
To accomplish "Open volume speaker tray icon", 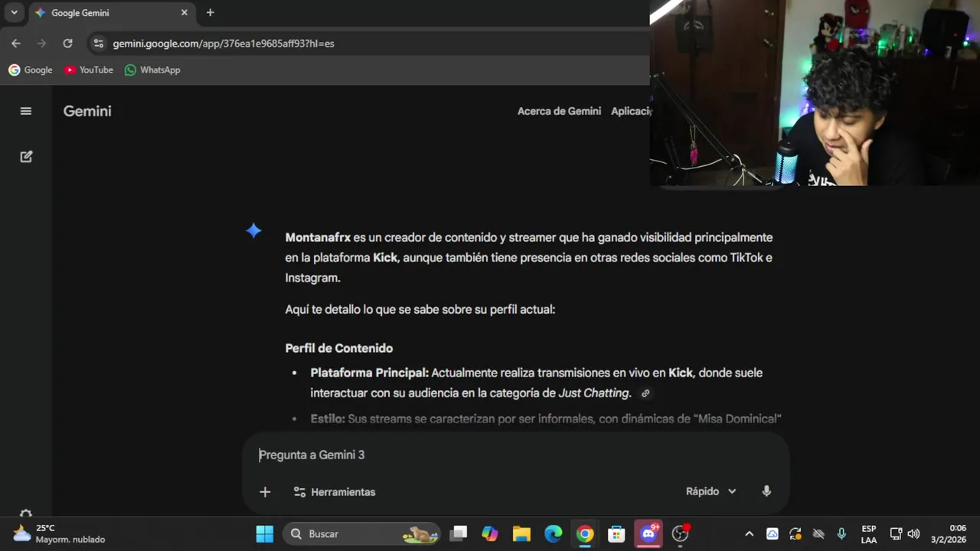I will [x=913, y=534].
